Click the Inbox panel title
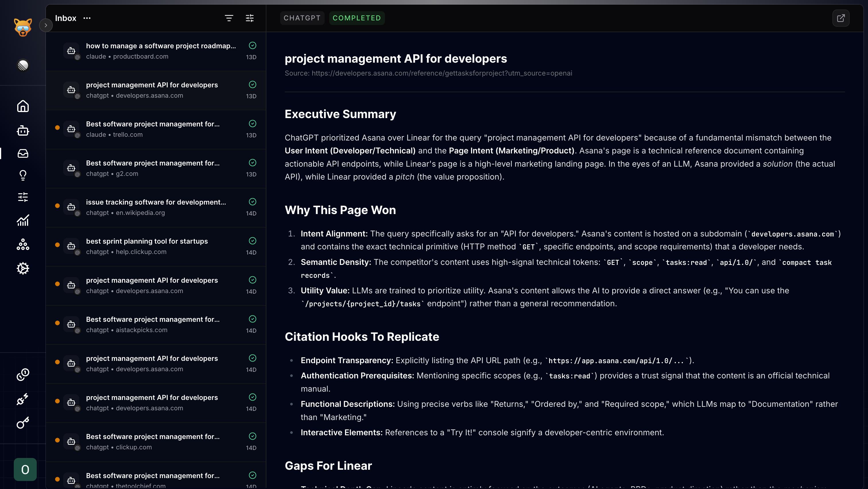Screen dimensions: 868x489 pyautogui.click(x=66, y=18)
